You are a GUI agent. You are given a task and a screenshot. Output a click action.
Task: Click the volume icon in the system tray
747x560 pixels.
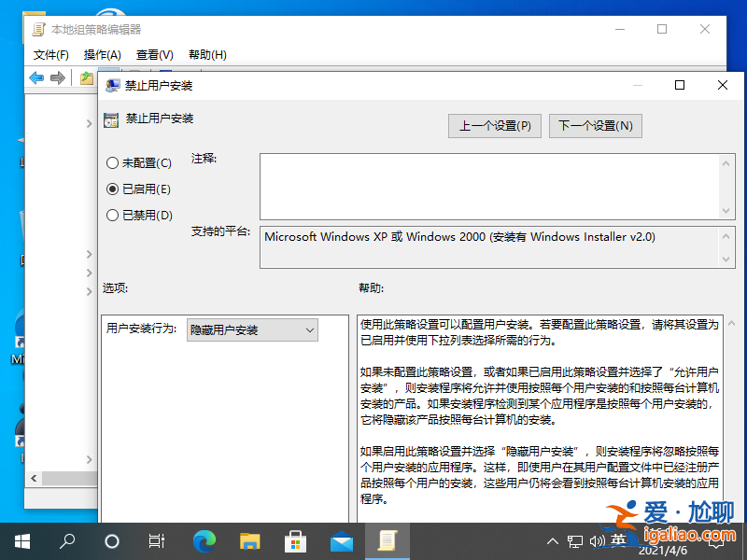pos(599,541)
